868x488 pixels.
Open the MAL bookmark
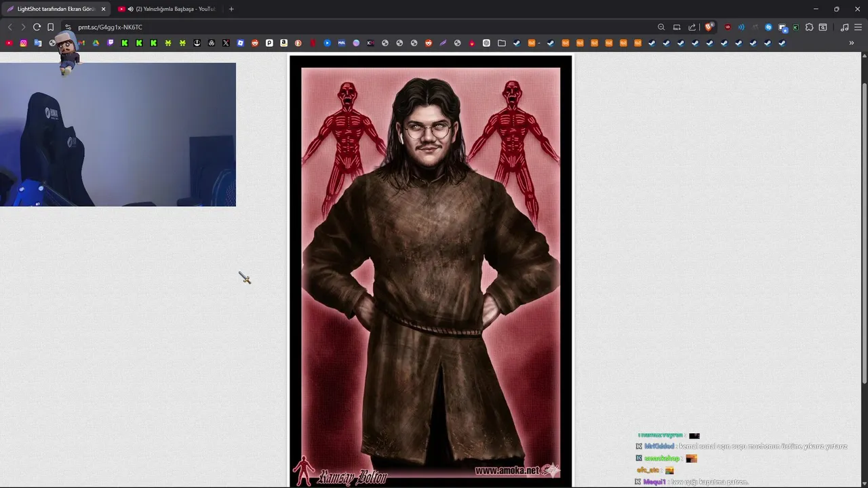pos(341,43)
